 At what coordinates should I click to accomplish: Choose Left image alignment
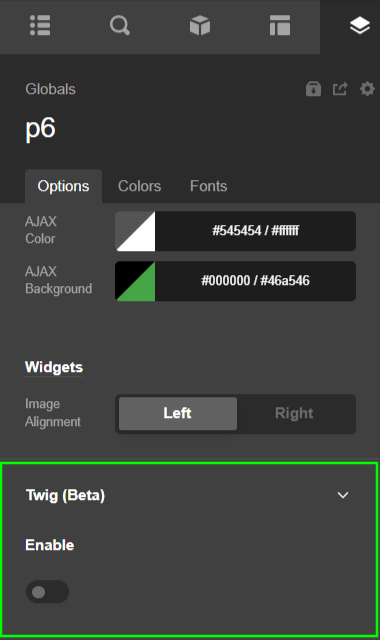tap(178, 413)
